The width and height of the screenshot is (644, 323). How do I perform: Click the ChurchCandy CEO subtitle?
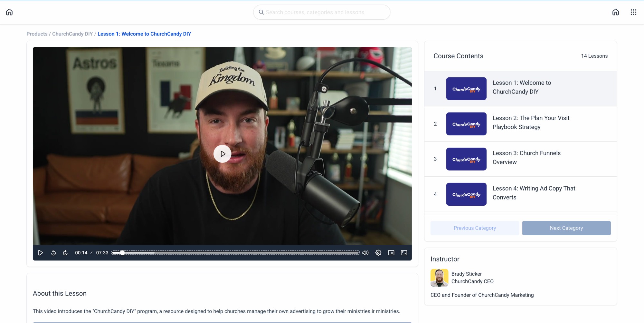[x=472, y=281]
